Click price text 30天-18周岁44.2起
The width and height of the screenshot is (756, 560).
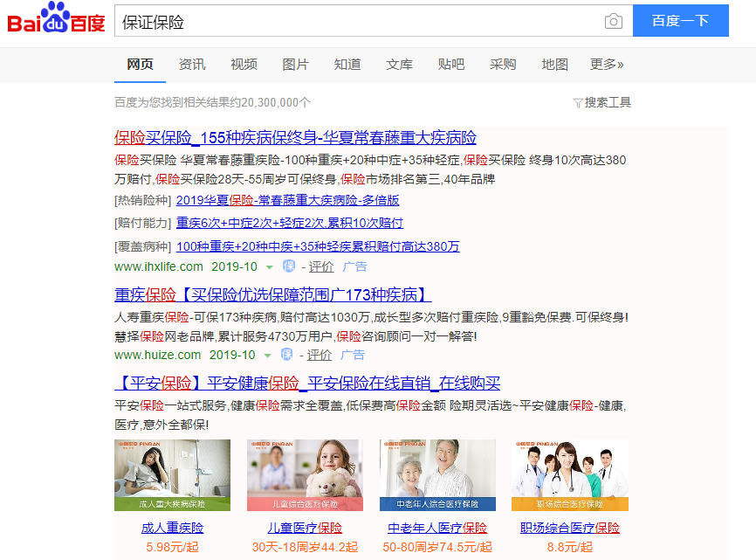coord(305,548)
